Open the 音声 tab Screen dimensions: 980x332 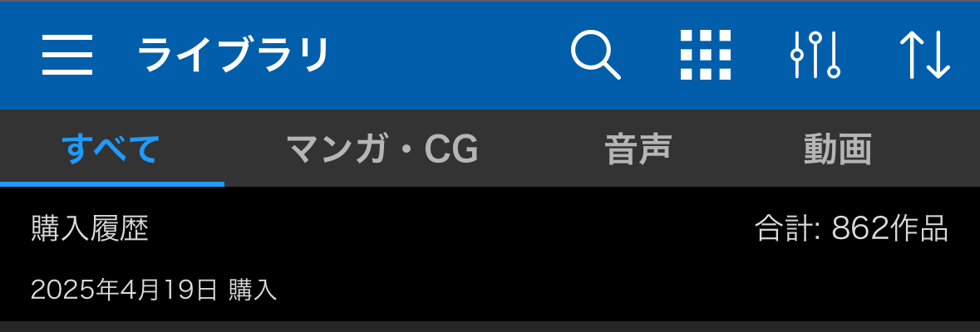638,149
